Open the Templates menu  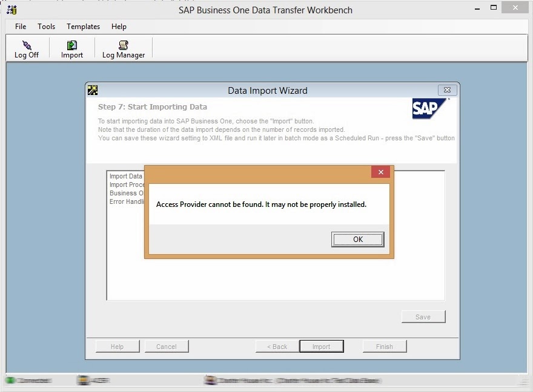pos(83,27)
